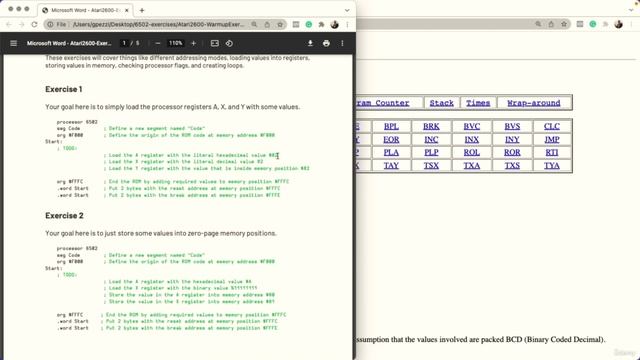Open the PLP instruction link
This screenshot has height=360, width=640.
click(431, 152)
